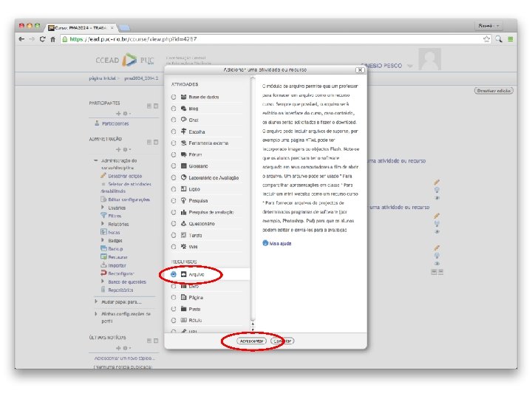Click the Tarefa activity icon
The image size is (532, 399).
click(183, 235)
